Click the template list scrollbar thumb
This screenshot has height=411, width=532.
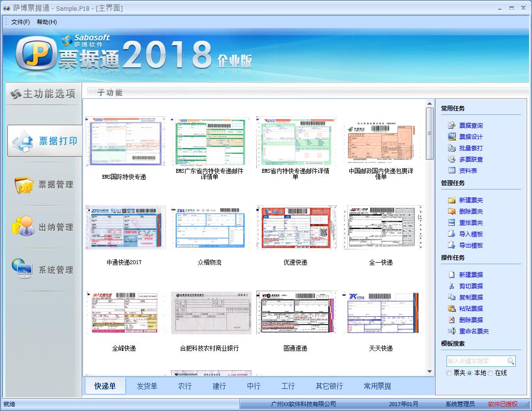point(429,133)
